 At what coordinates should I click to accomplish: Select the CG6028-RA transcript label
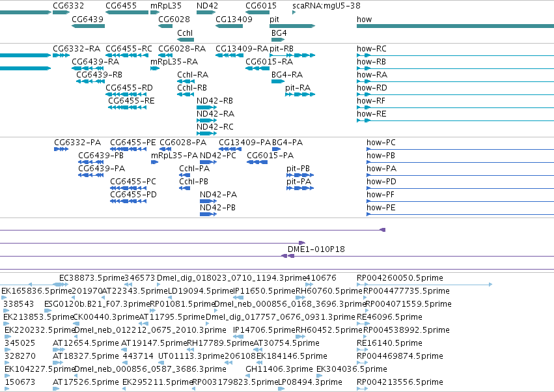(182, 48)
